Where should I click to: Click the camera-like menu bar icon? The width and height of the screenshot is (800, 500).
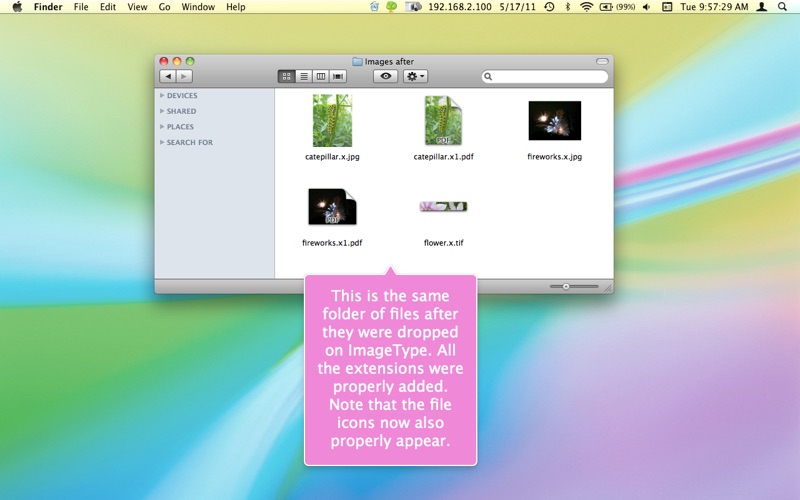[413, 7]
